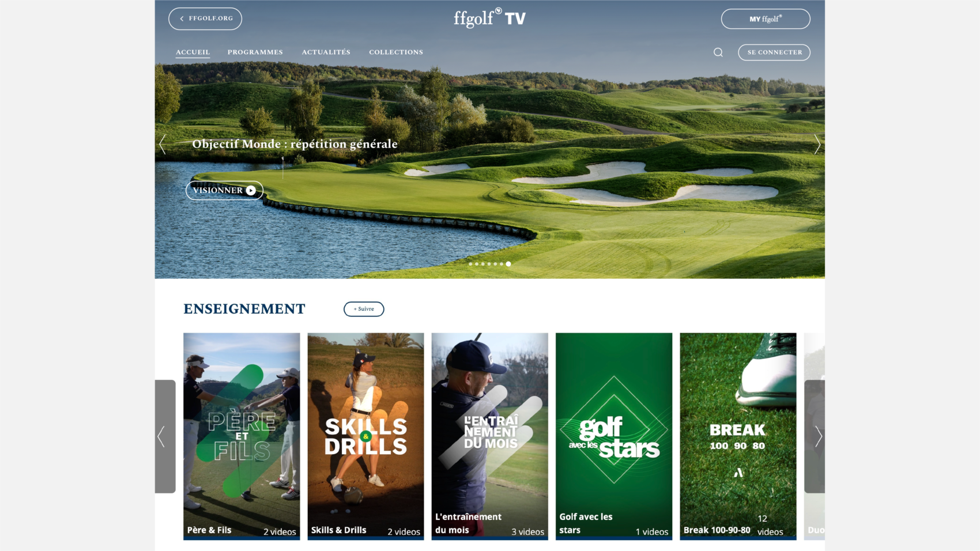Viewport: 980px width, 551px height.
Task: Click the play icon in Visionner button
Action: coord(251,190)
